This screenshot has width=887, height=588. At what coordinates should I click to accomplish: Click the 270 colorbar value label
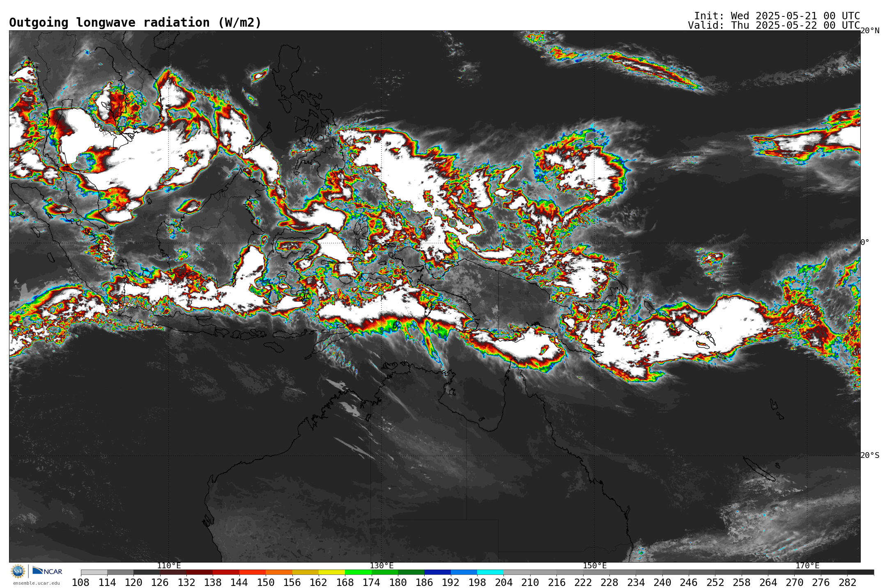[x=794, y=583]
